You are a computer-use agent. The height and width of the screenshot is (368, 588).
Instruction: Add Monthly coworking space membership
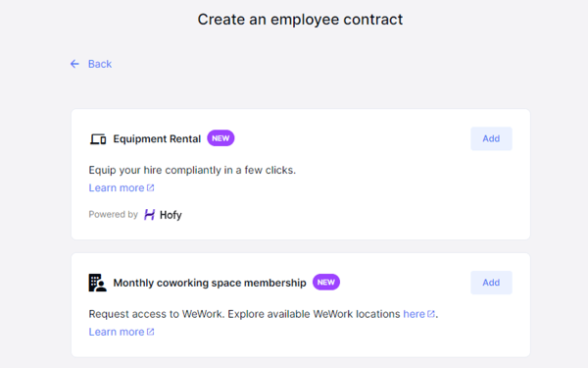tap(491, 283)
